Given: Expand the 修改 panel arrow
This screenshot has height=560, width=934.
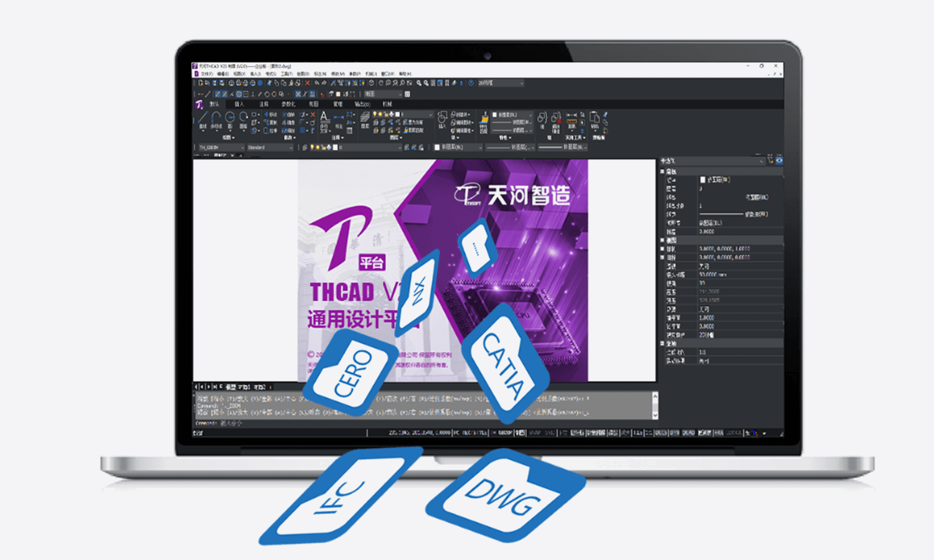Looking at the screenshot, I should coord(295,138).
